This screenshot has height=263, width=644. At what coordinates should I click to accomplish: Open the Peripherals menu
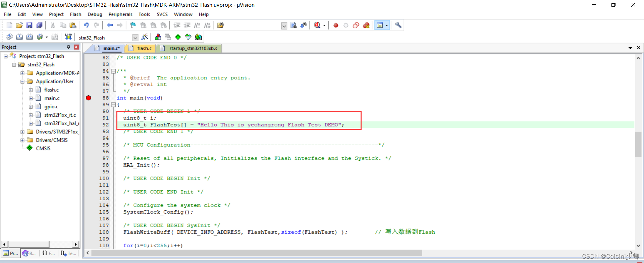pos(120,14)
